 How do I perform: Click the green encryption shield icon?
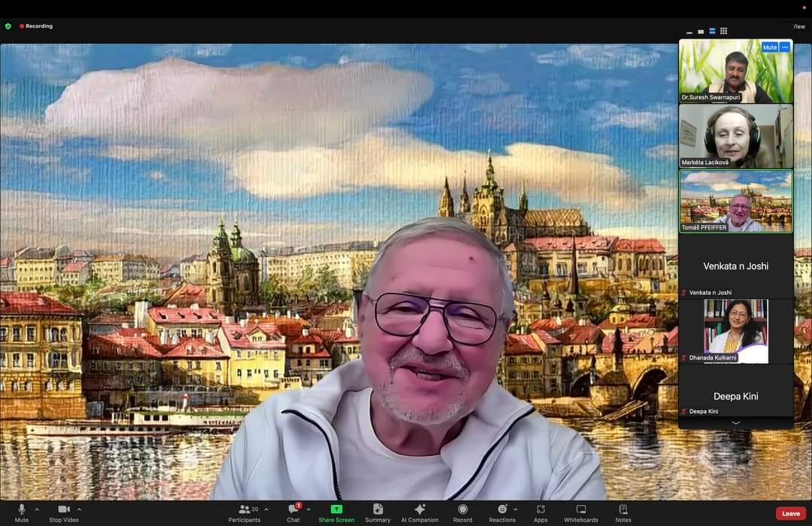[8, 26]
